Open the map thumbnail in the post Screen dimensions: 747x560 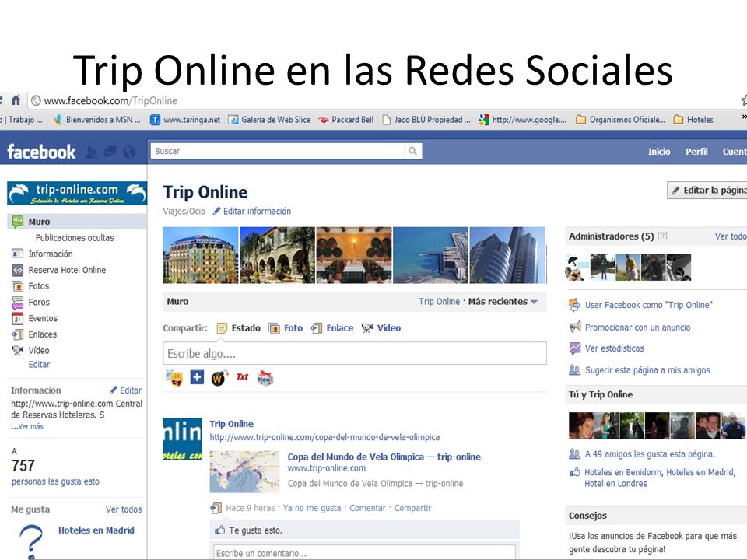point(244,471)
